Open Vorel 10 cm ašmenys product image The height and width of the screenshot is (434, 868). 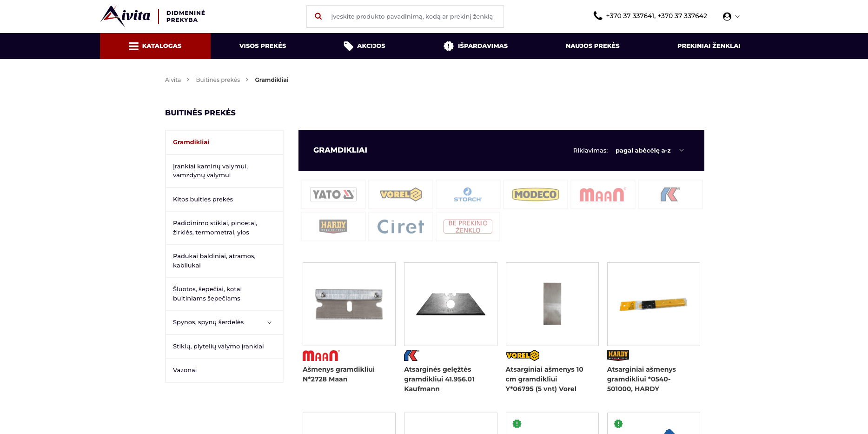click(552, 304)
